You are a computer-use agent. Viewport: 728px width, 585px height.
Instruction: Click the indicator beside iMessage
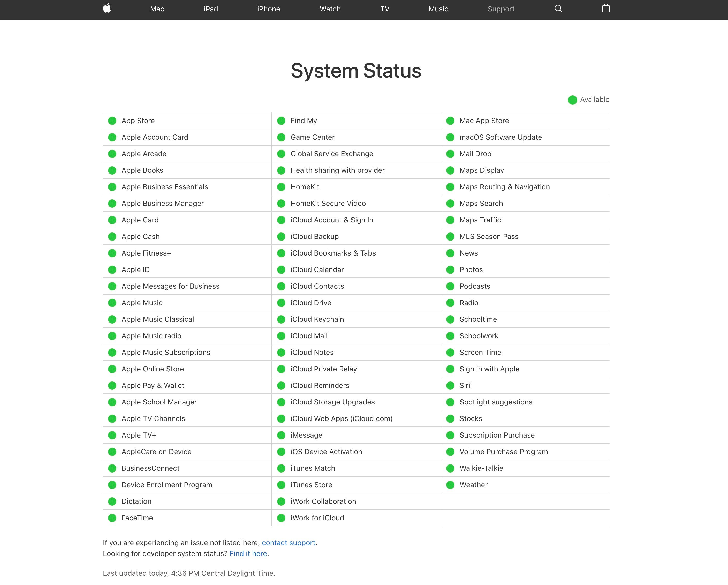(281, 435)
